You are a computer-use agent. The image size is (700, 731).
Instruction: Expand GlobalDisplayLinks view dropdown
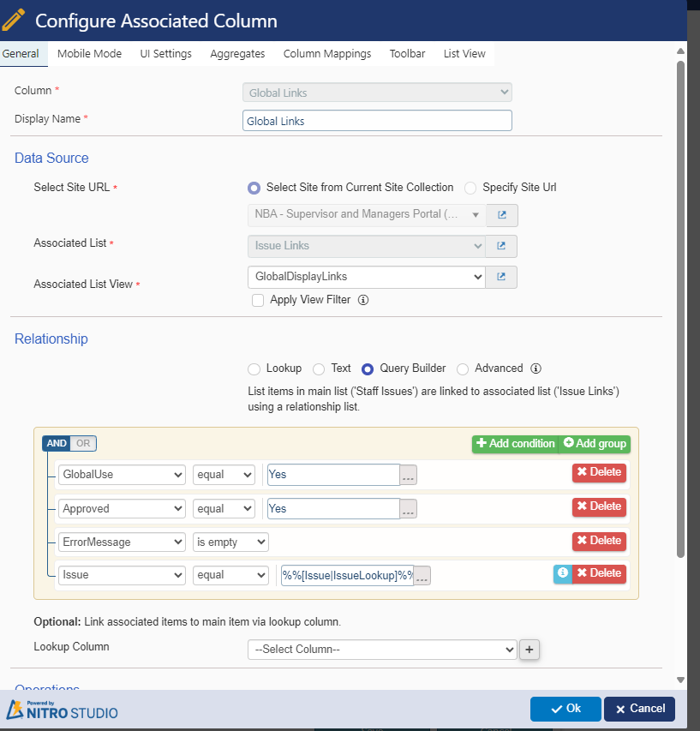click(365, 277)
